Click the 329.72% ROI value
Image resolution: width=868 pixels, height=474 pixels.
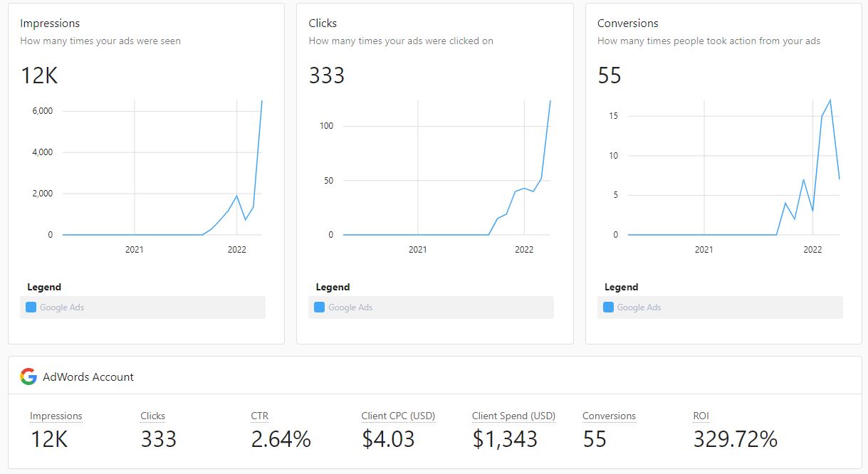[735, 439]
